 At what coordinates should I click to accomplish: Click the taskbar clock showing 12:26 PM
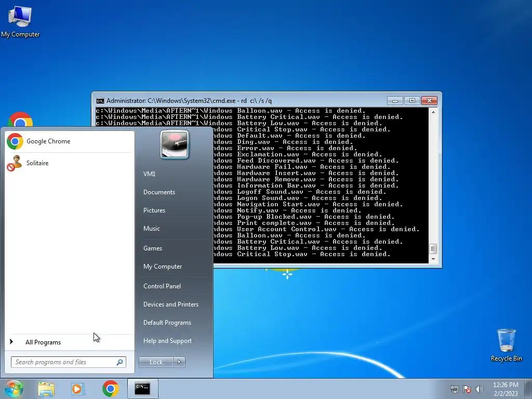point(506,389)
